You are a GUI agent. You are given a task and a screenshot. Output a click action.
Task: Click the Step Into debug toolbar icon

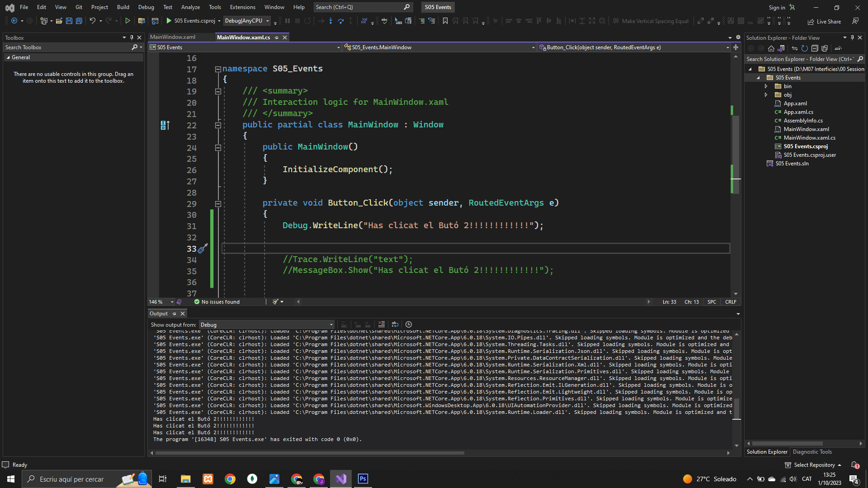[330, 21]
